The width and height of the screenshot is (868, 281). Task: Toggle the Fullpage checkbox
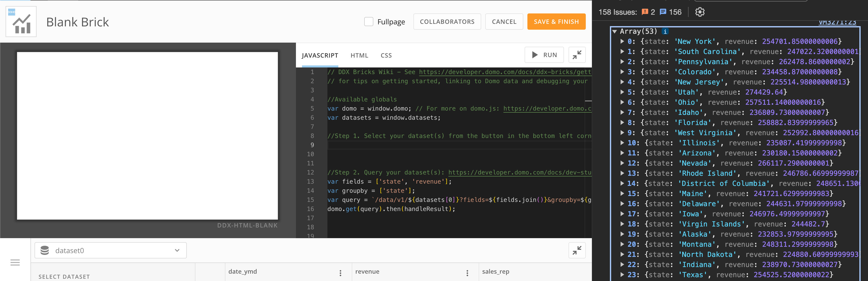tap(369, 22)
